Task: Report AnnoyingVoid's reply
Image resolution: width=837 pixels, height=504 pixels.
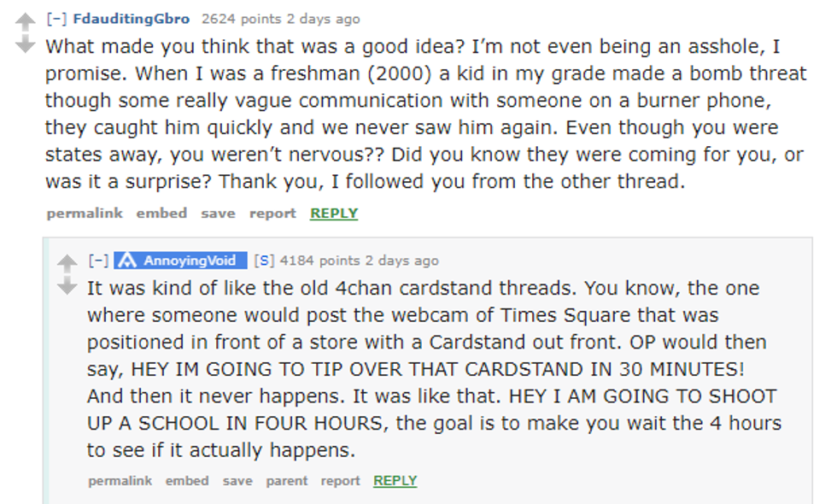Action: click(340, 481)
